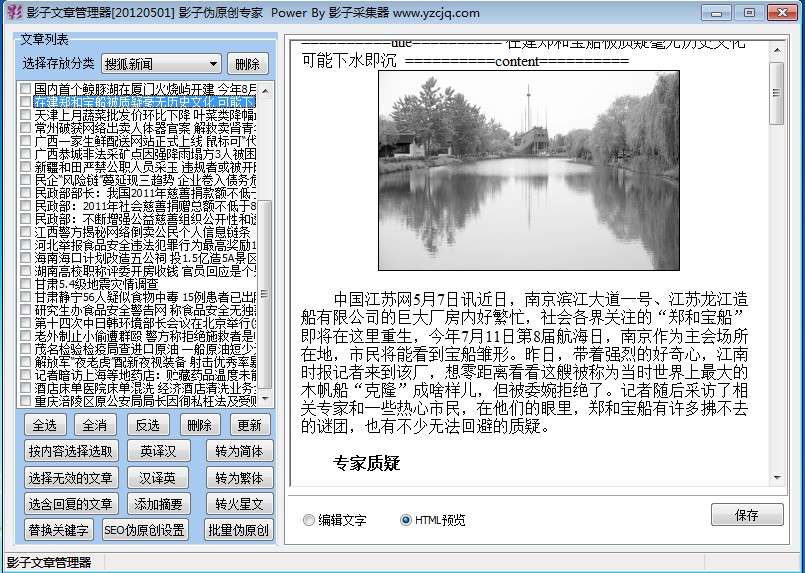
Task: Click the 更新 button
Action: [250, 425]
